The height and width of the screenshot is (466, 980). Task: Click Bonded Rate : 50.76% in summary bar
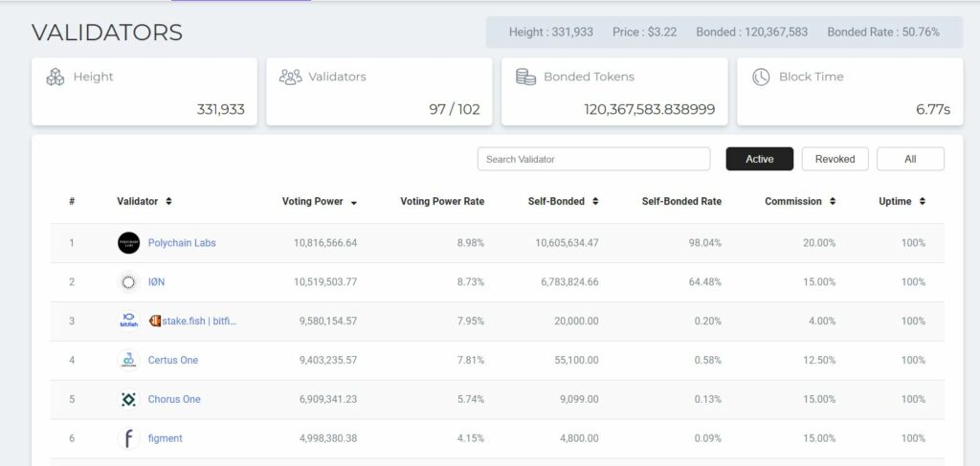point(883,32)
